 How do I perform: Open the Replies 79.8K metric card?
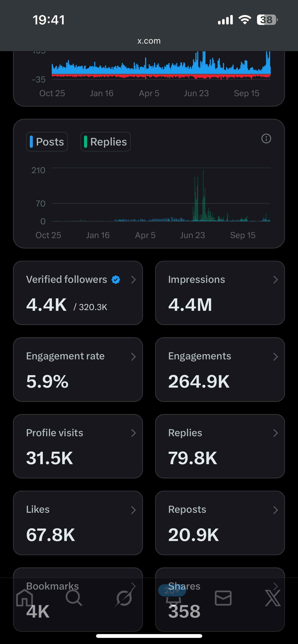pyautogui.click(x=220, y=446)
